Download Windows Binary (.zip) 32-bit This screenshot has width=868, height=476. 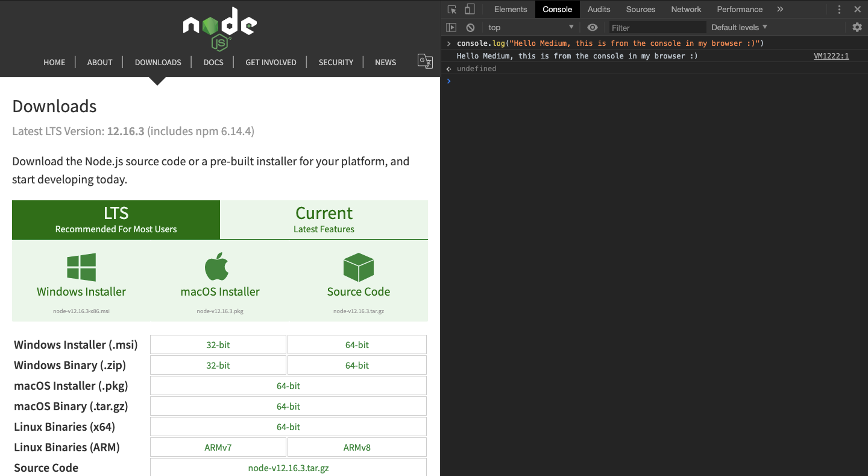(218, 366)
